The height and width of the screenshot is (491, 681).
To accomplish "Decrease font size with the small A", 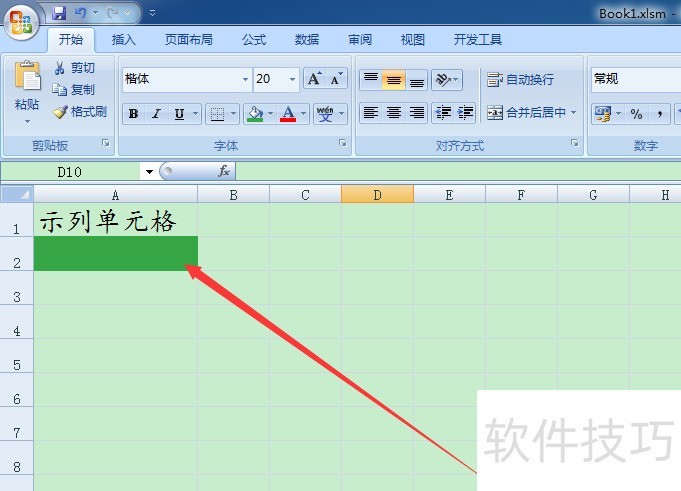I will pyautogui.click(x=336, y=79).
